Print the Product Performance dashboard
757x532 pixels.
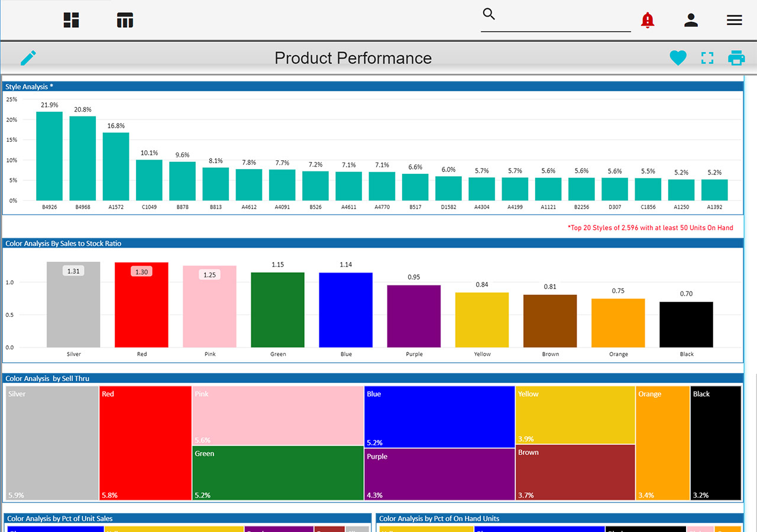pyautogui.click(x=736, y=58)
